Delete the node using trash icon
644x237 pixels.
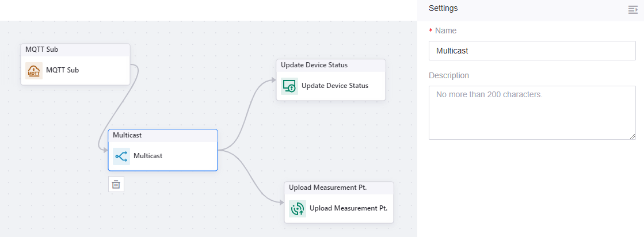point(116,184)
